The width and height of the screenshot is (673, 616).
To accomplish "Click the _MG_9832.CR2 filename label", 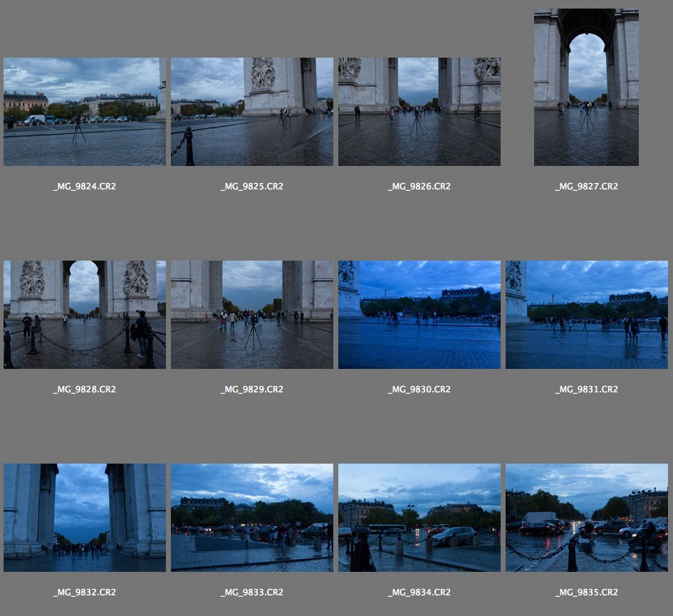I will click(x=84, y=592).
